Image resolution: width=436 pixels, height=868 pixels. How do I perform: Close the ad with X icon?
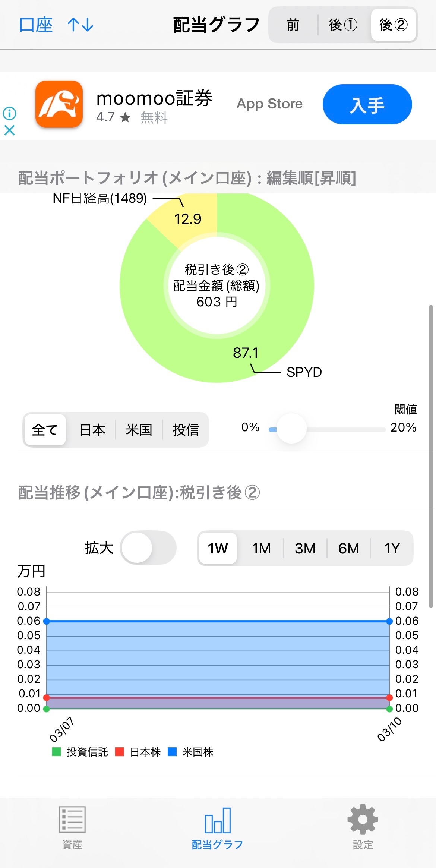tap(9, 130)
